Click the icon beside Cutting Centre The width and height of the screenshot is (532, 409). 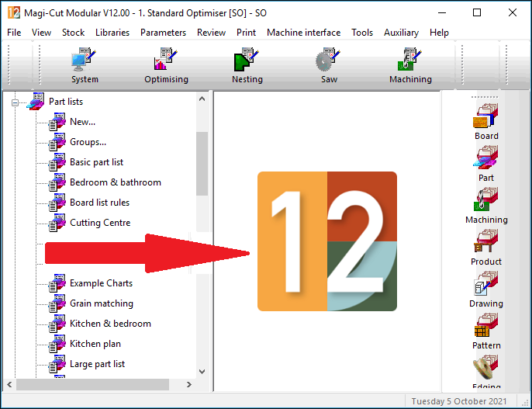(57, 223)
